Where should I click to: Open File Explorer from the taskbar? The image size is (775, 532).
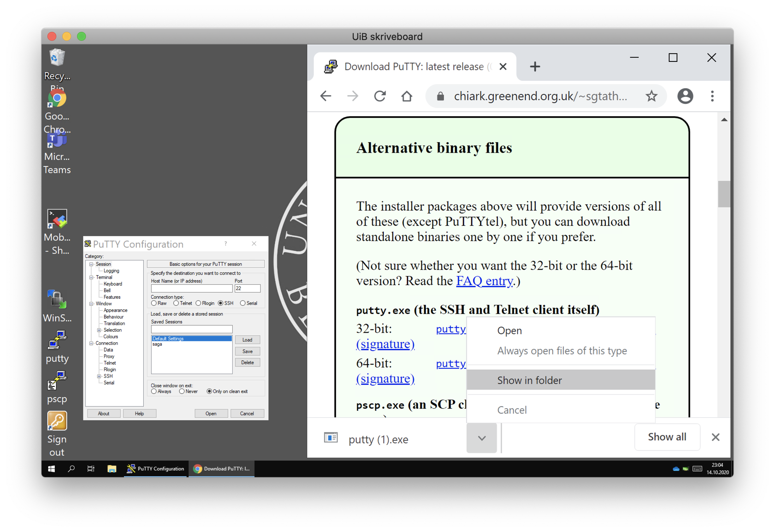112,469
